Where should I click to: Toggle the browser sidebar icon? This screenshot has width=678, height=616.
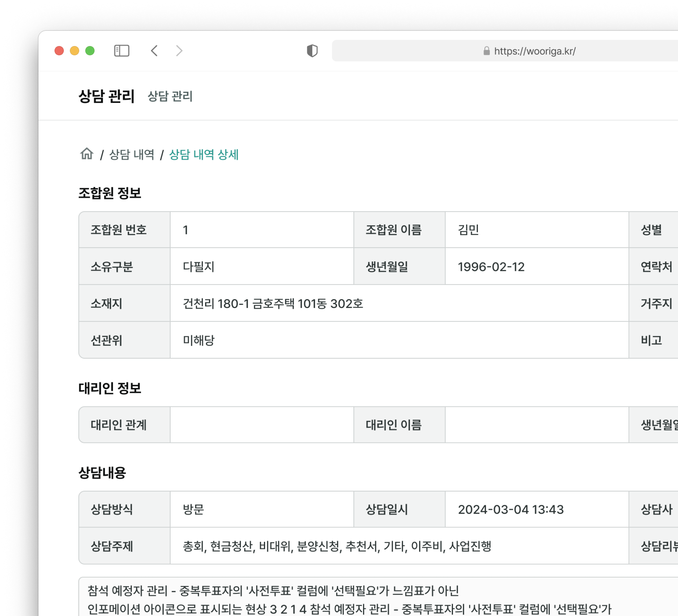(x=121, y=51)
